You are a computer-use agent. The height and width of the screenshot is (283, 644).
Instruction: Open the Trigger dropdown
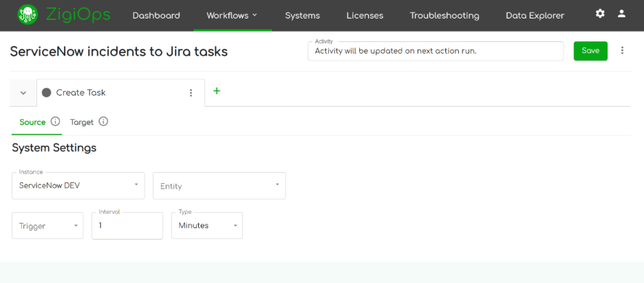point(47,225)
